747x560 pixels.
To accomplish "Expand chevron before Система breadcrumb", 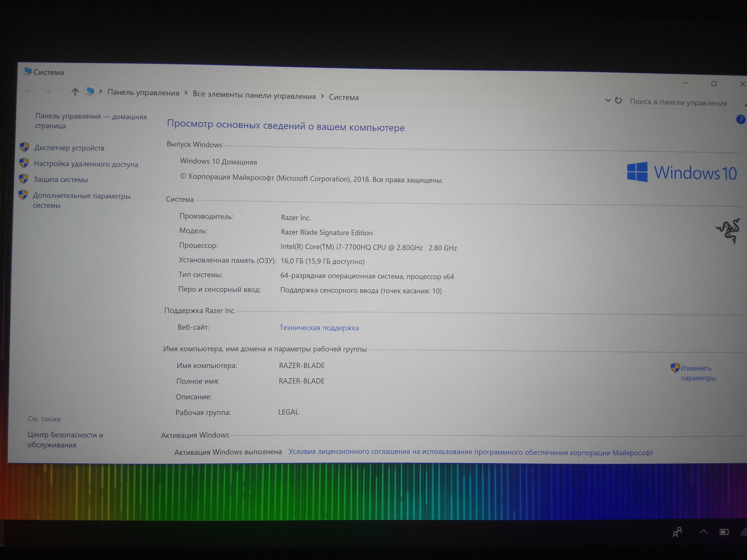I will coord(322,96).
